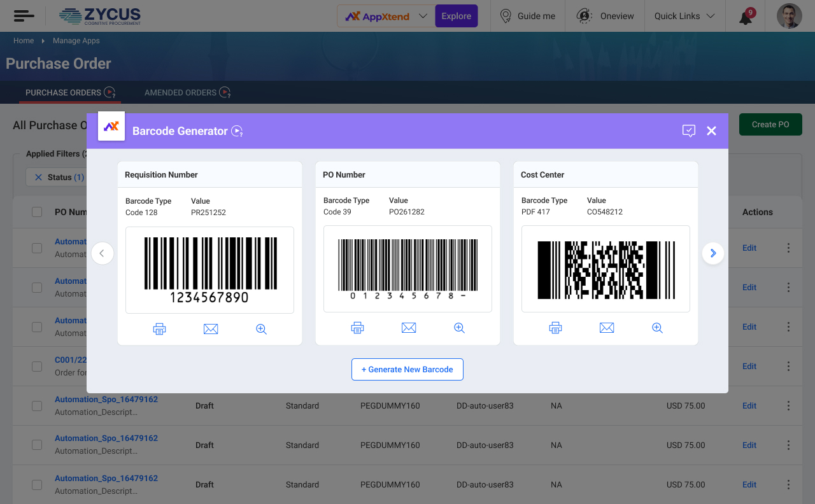815x504 pixels.
Task: Select the sixth purchase order row checkbox
Action: [x=37, y=445]
